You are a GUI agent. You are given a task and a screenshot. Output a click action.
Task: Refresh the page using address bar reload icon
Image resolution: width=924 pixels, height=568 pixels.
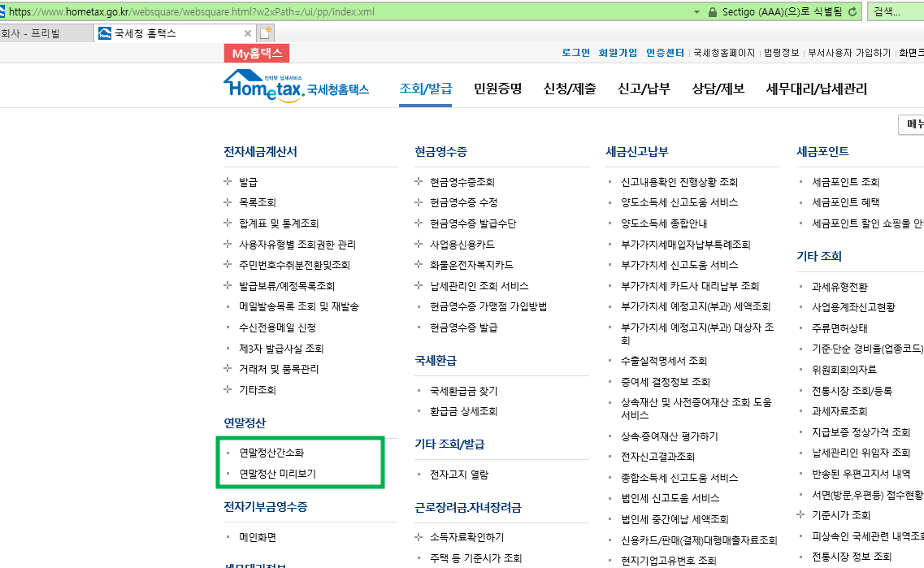pyautogui.click(x=852, y=12)
